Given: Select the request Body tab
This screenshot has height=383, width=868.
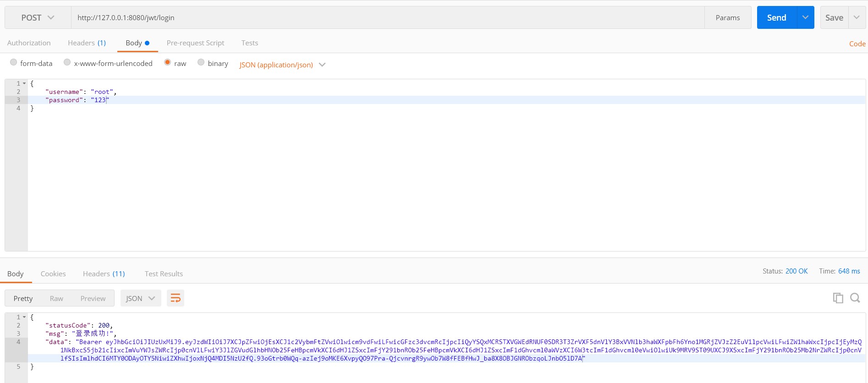Looking at the screenshot, I should pos(137,43).
